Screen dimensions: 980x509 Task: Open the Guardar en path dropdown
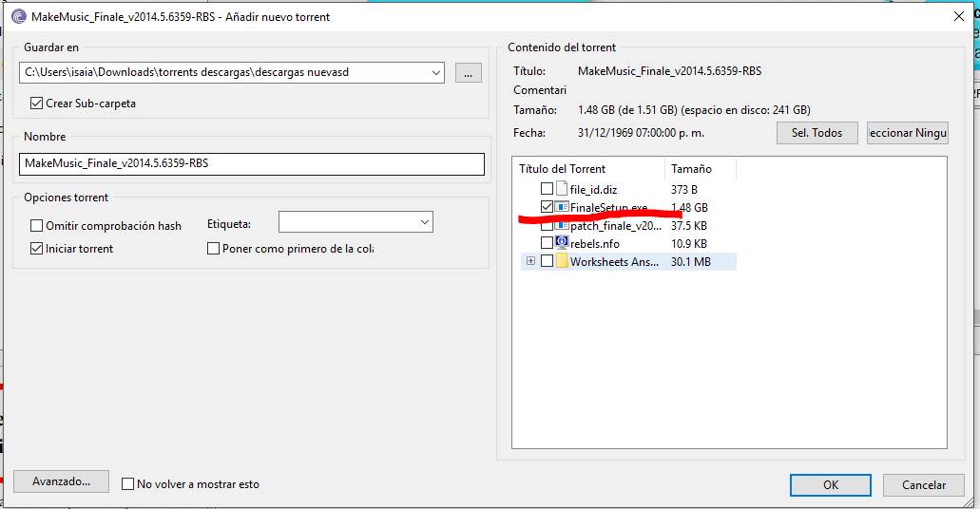[x=435, y=72]
